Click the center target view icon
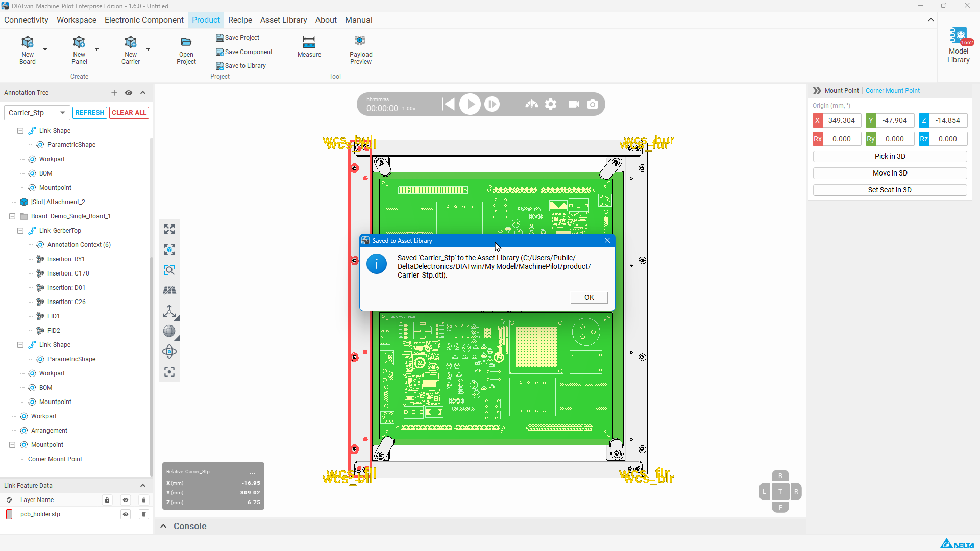 point(169,372)
